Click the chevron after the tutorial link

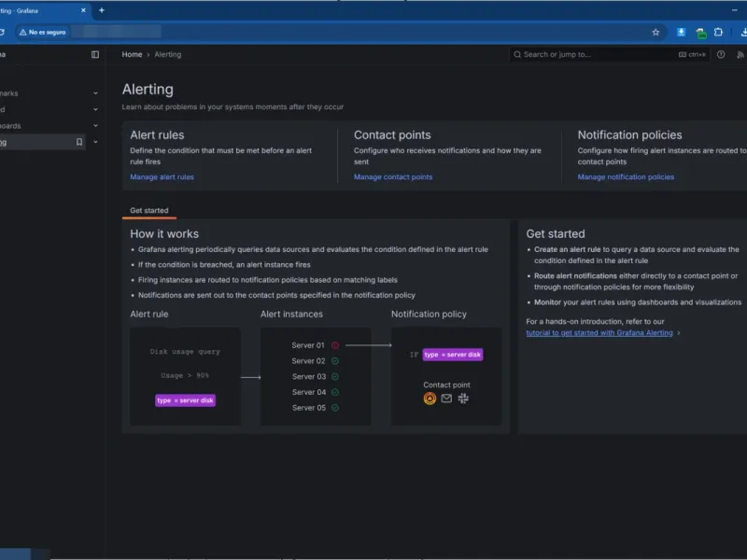pyautogui.click(x=679, y=333)
